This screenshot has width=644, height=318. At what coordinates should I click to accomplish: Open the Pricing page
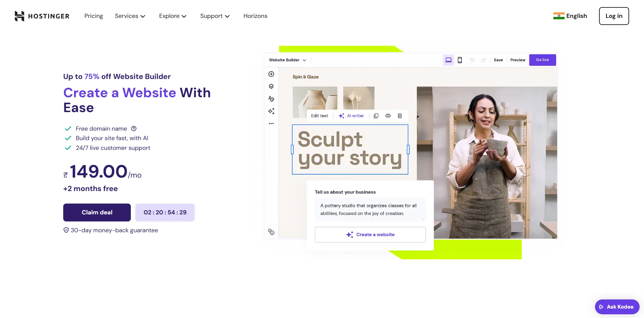94,16
